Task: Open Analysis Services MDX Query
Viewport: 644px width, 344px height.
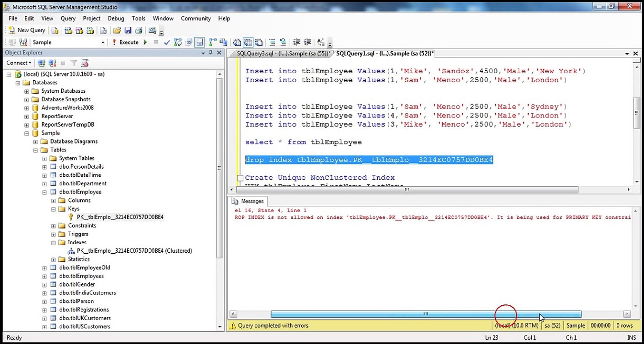Action: (x=68, y=30)
